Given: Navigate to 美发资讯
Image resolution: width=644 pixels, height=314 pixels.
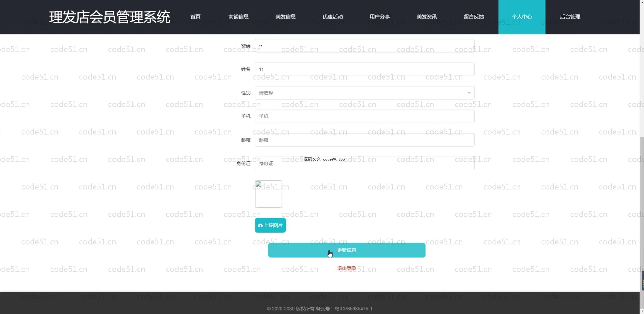Looking at the screenshot, I should 426,17.
